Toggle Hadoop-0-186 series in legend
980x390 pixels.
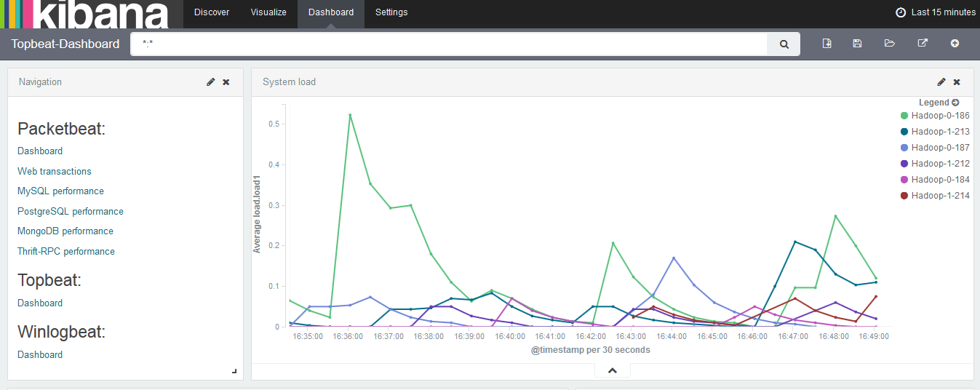point(935,116)
